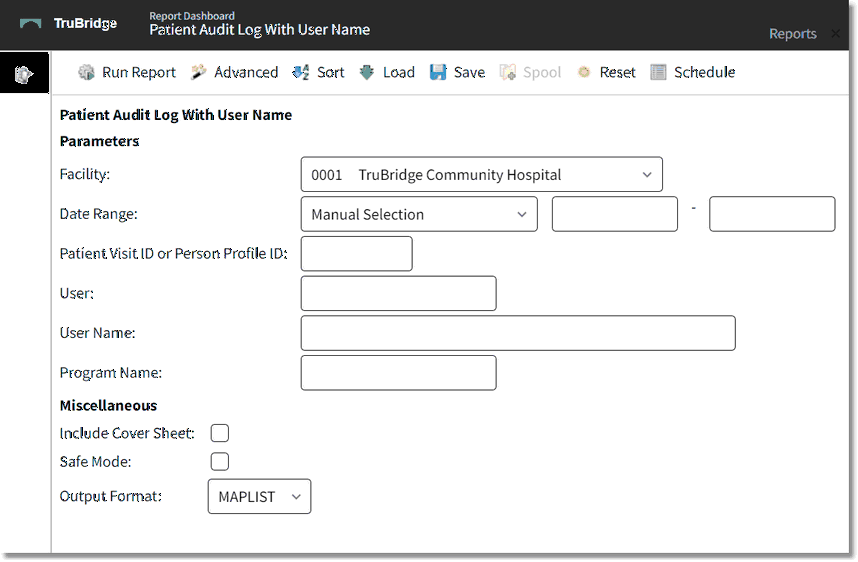The image size is (858, 562).
Task: Click the Advanced wand icon
Action: pos(199,72)
